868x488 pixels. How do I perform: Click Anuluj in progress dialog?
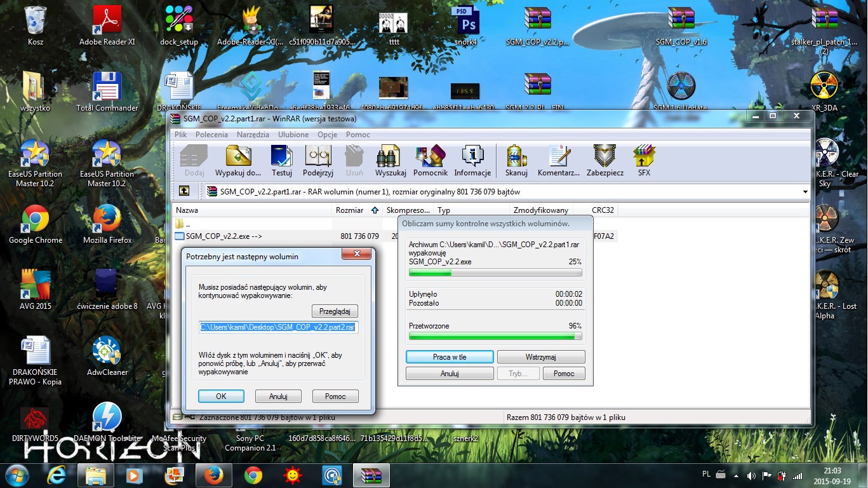pyautogui.click(x=450, y=374)
